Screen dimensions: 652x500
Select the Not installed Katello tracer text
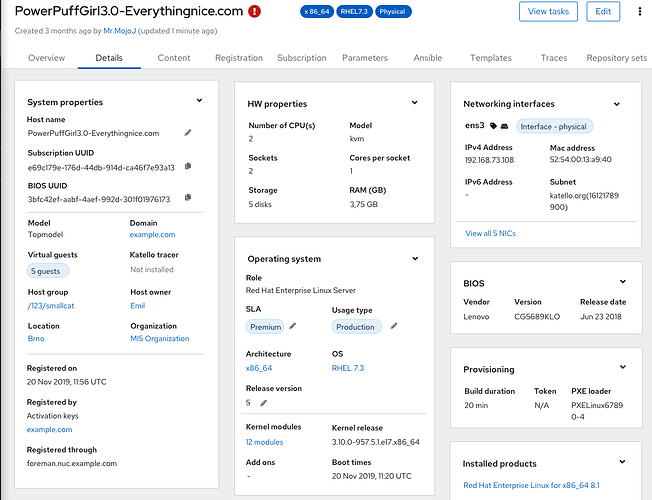point(152,270)
